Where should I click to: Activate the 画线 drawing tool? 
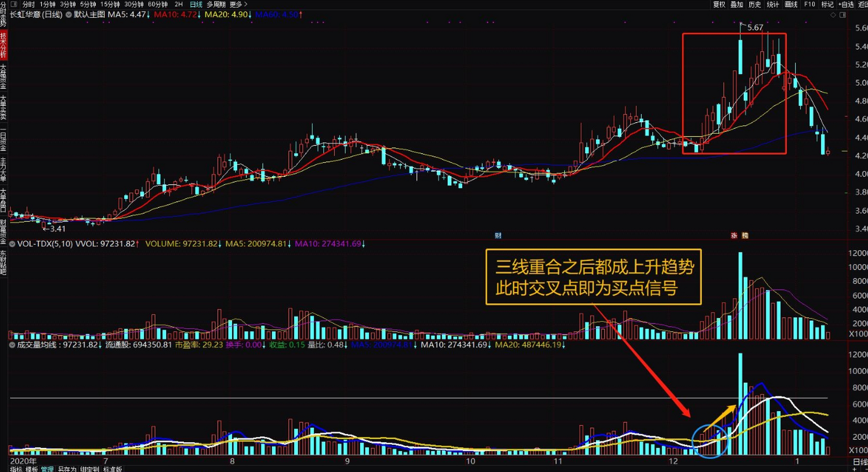pos(791,4)
